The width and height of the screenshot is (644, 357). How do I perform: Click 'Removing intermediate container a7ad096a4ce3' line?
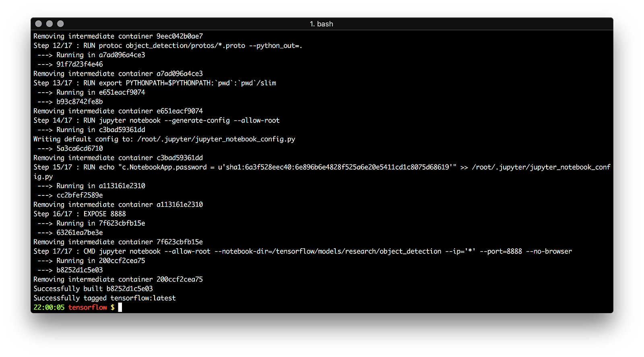pyautogui.click(x=118, y=74)
